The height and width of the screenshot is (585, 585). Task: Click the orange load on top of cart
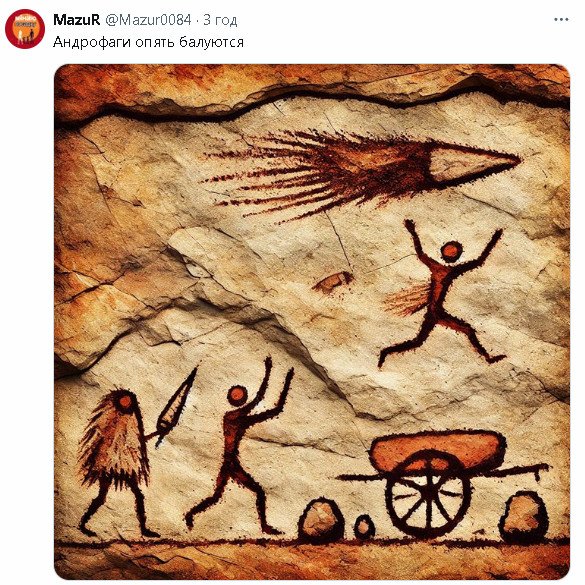[437, 450]
